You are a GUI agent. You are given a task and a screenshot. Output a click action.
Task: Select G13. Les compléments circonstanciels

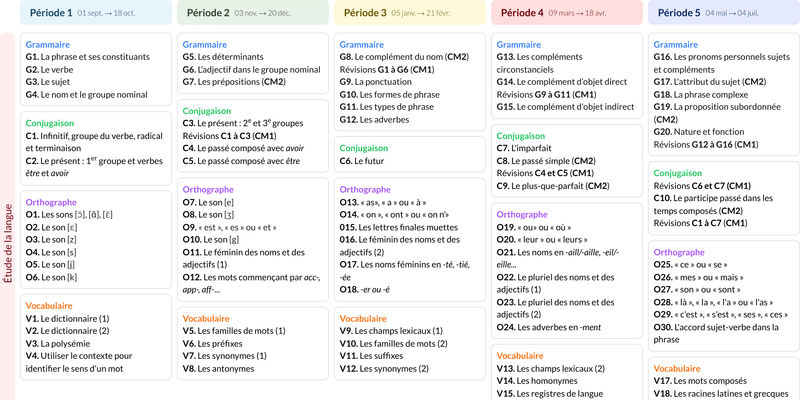coord(540,63)
